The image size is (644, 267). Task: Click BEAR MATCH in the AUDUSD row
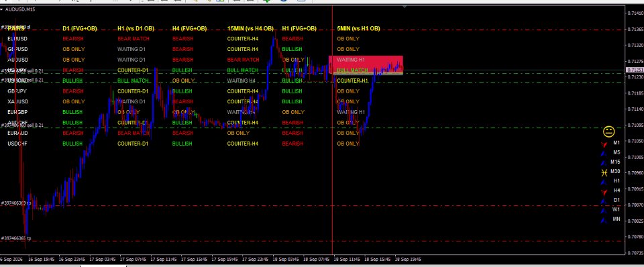(x=243, y=60)
